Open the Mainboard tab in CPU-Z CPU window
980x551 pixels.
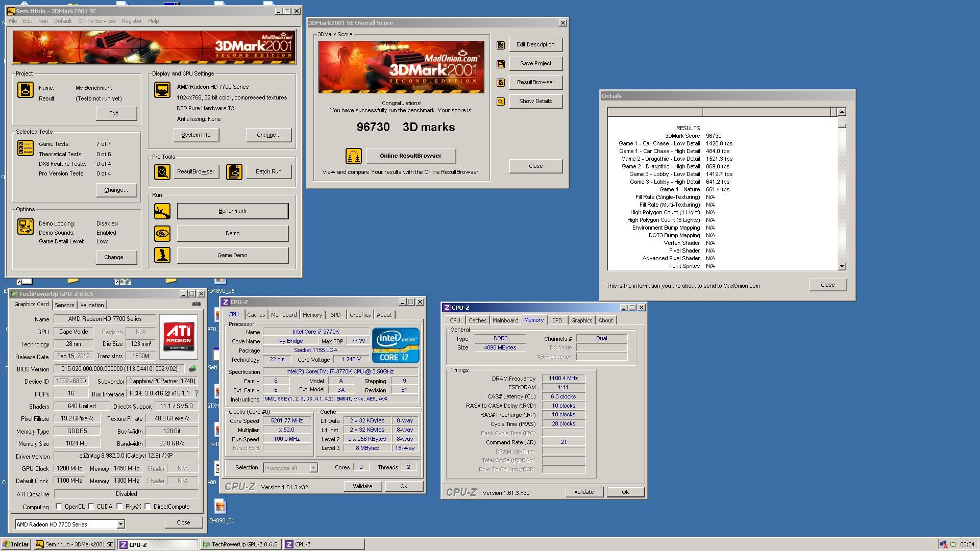284,315
